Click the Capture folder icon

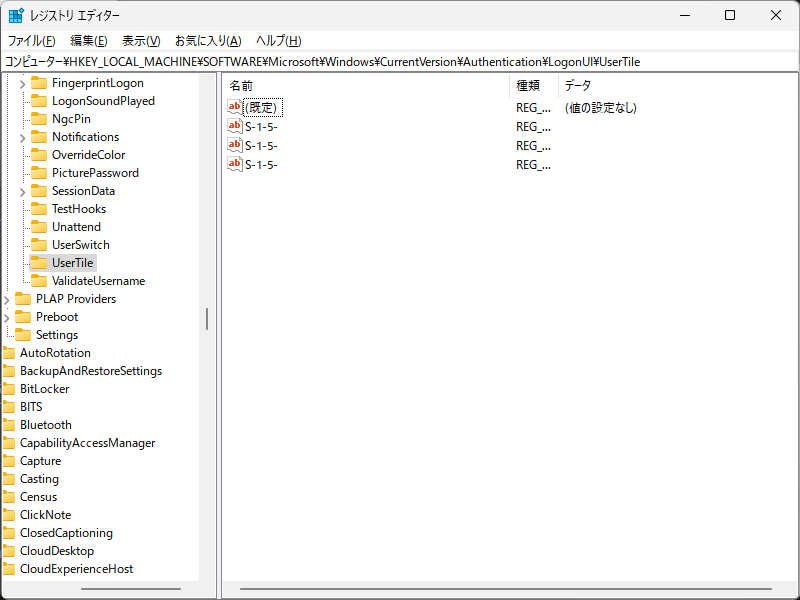(9, 461)
